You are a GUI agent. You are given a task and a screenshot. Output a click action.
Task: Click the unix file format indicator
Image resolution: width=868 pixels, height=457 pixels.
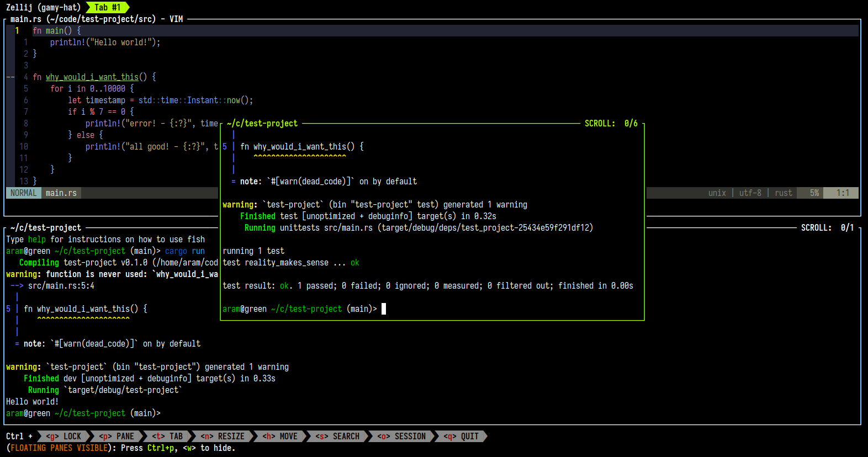[x=717, y=193]
